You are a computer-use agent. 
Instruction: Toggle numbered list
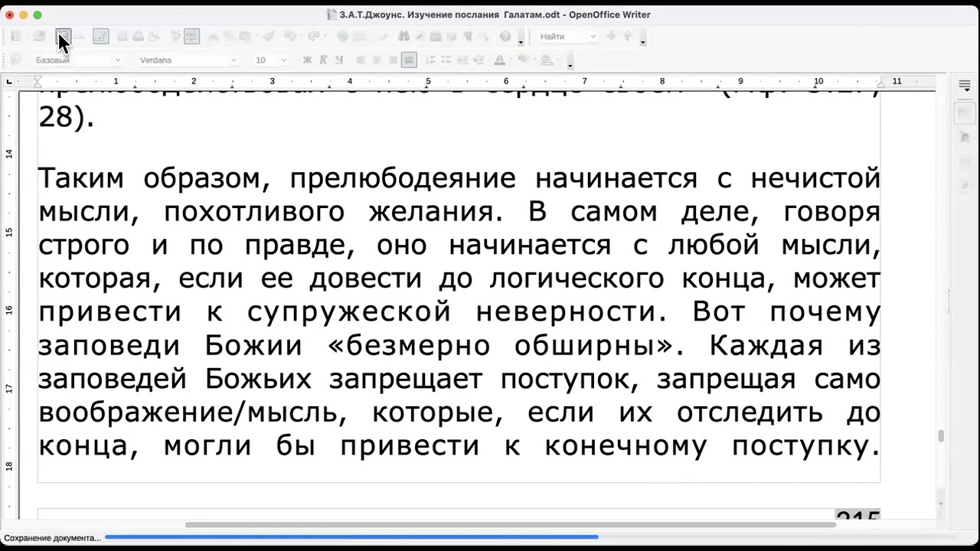(431, 60)
